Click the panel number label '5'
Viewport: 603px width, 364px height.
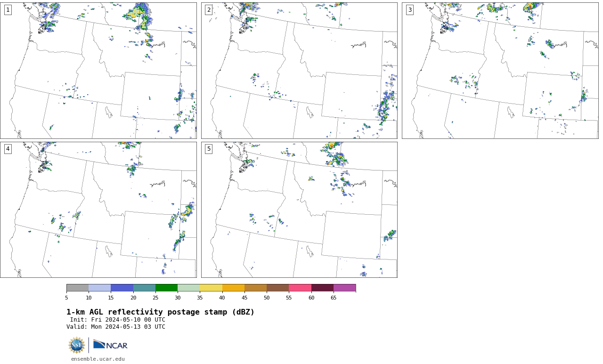tap(209, 149)
